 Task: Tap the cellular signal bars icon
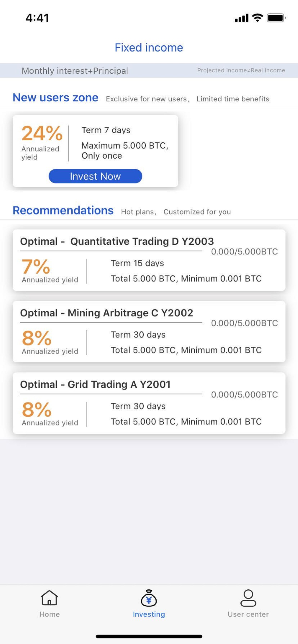pos(242,18)
